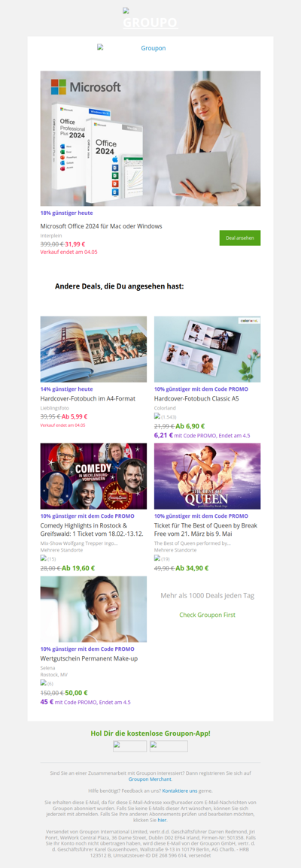The height and width of the screenshot is (868, 301).
Task: Click the Microsoft Office 2024 banner image
Action: coord(150,138)
